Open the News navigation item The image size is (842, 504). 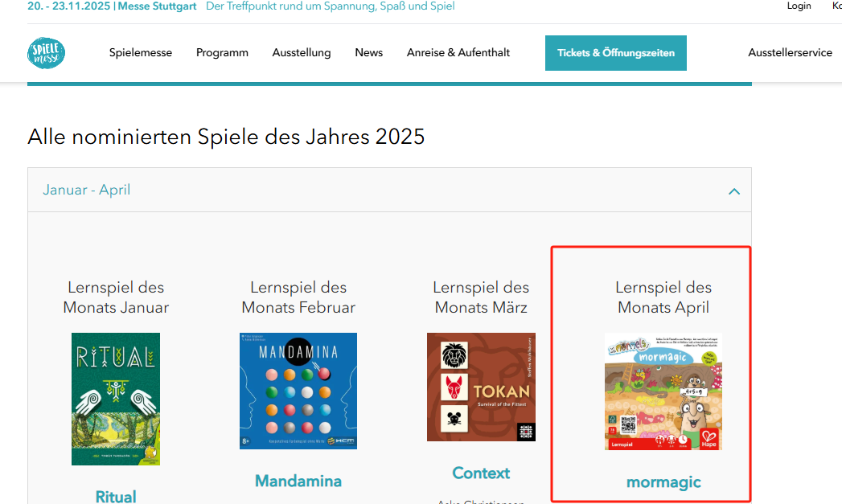[369, 53]
